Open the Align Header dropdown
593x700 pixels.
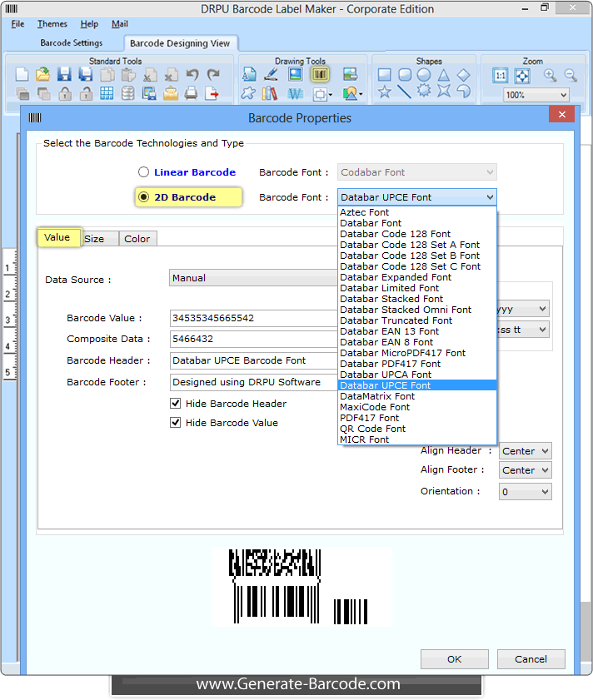(525, 451)
